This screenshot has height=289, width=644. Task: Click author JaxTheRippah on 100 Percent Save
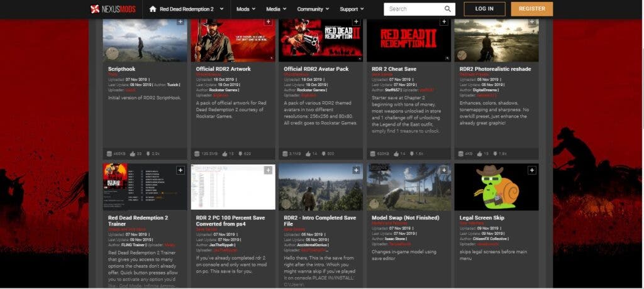[223, 244]
